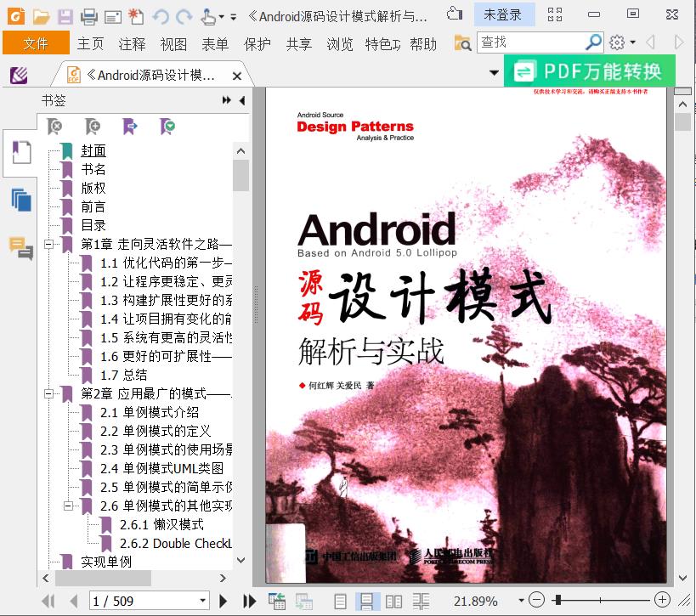The image size is (696, 616).
Task: Enable single page view mode
Action: pyautogui.click(x=340, y=602)
